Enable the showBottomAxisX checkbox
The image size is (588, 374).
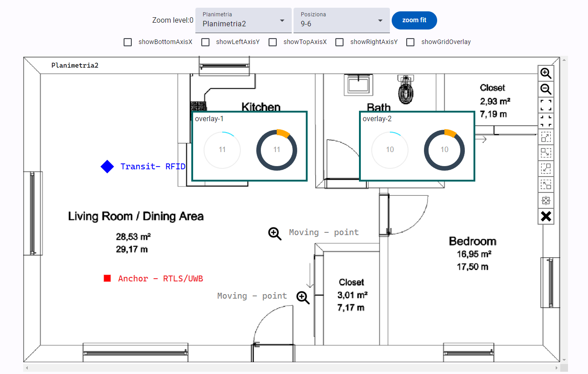[x=127, y=42]
